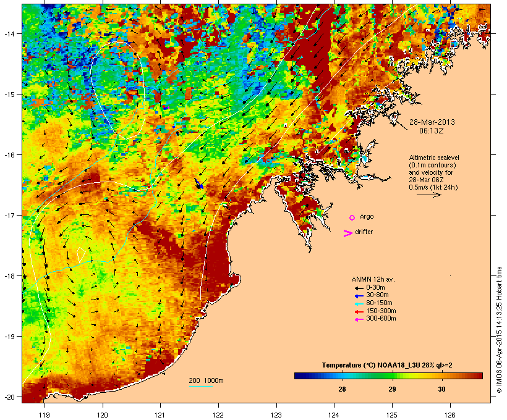Click the date text 28-Mar-2013
507x420 pixels.
[x=432, y=122]
